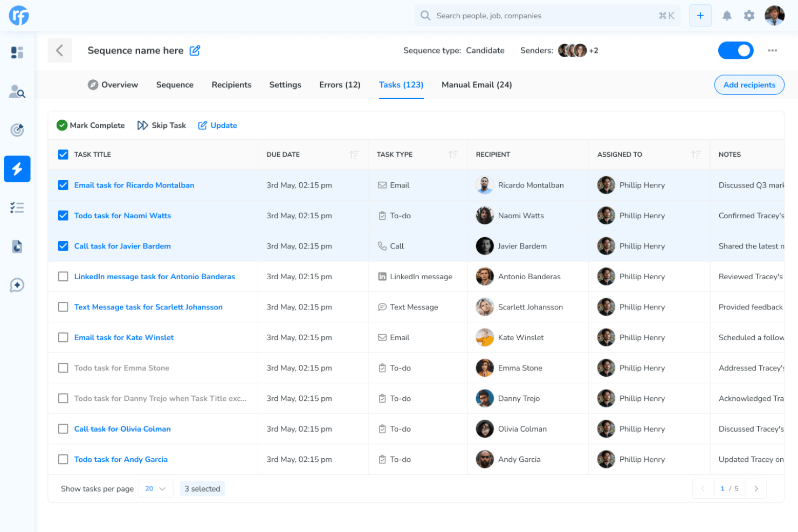Image resolution: width=798 pixels, height=532 pixels.
Task: Click the Update button
Action: click(x=217, y=125)
